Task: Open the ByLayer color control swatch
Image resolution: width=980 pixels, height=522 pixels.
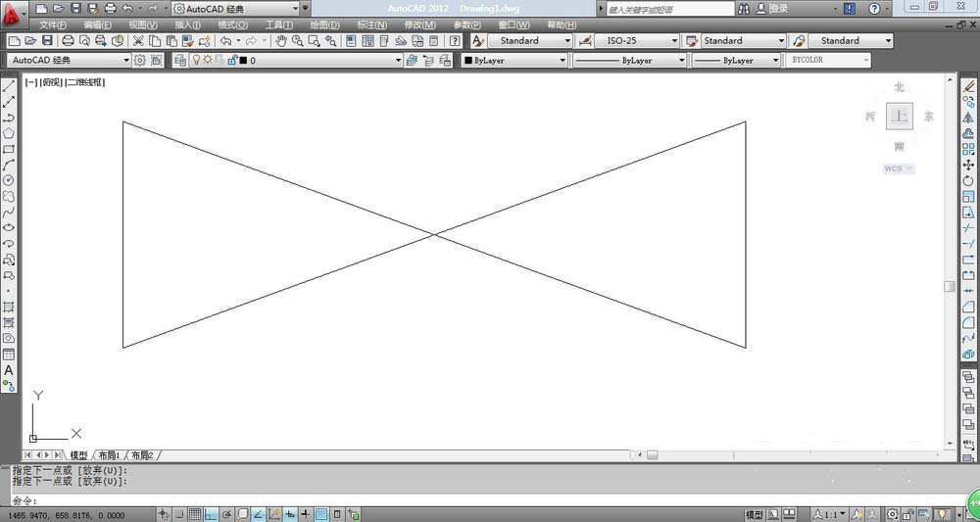Action: tap(514, 61)
